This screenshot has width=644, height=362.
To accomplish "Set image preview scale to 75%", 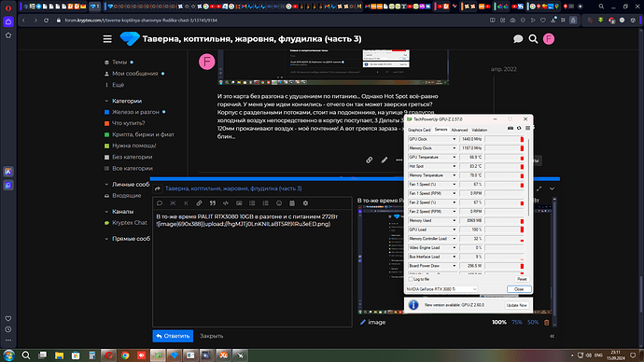I will 517,323.
